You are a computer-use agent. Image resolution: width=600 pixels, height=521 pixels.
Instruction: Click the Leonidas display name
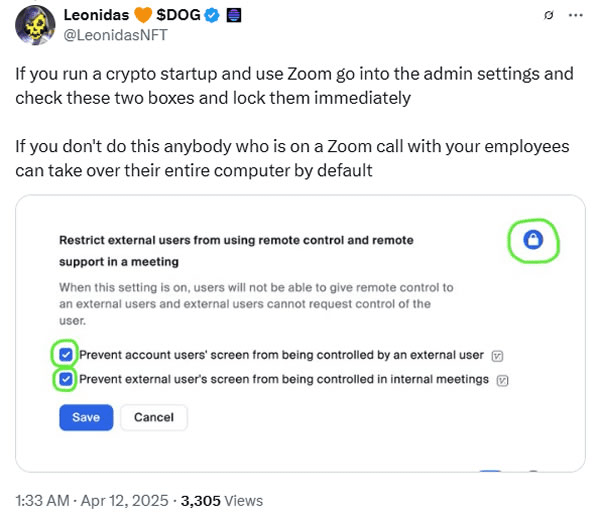(x=97, y=16)
